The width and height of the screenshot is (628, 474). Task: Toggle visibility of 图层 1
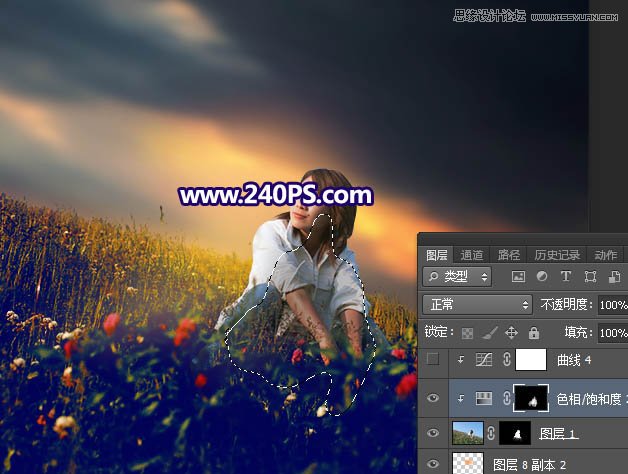pos(432,433)
